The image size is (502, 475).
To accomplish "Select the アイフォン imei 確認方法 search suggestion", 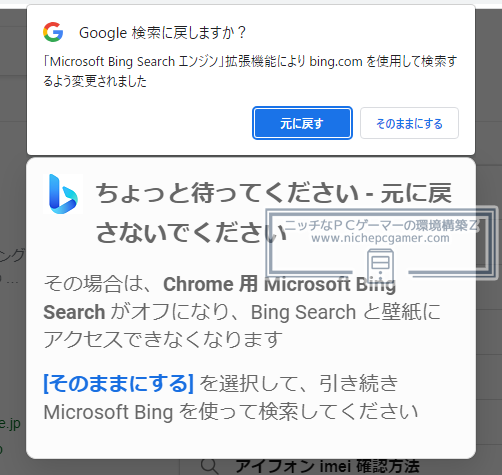I will (x=327, y=466).
